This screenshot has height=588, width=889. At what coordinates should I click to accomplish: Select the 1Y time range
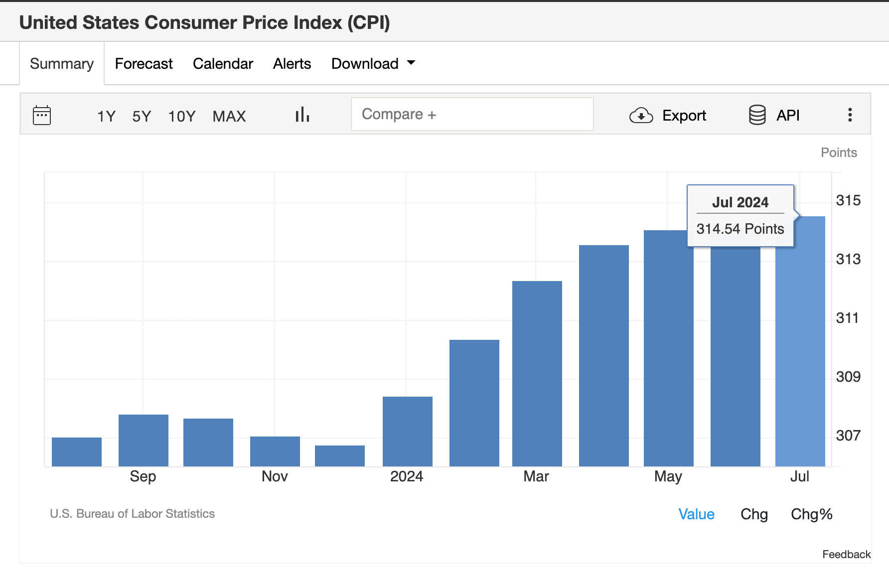click(x=106, y=116)
